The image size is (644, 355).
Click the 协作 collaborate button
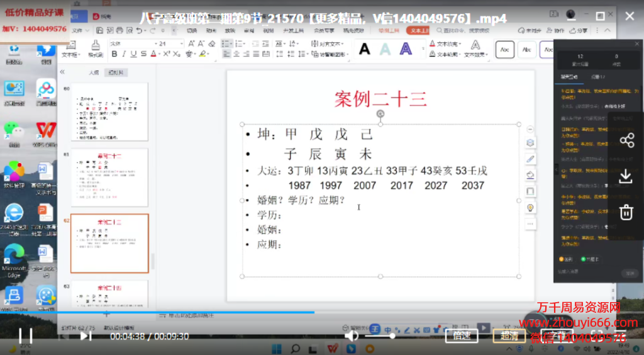click(555, 30)
